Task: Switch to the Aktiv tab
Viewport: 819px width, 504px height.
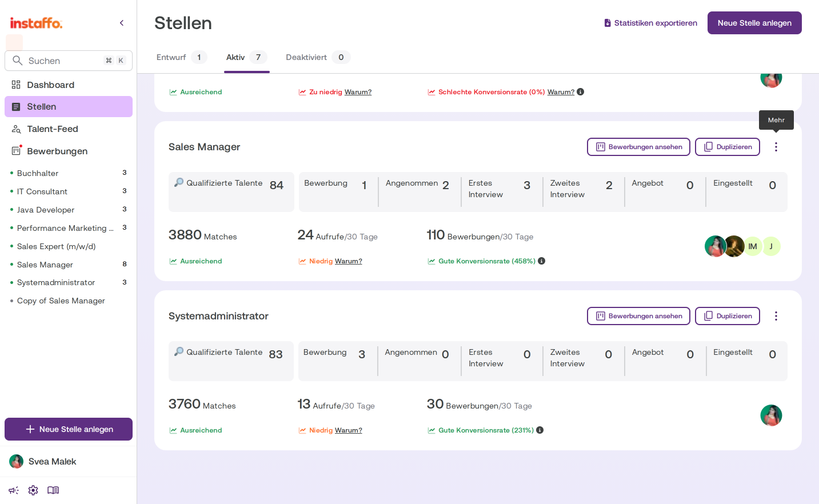Action: click(247, 57)
